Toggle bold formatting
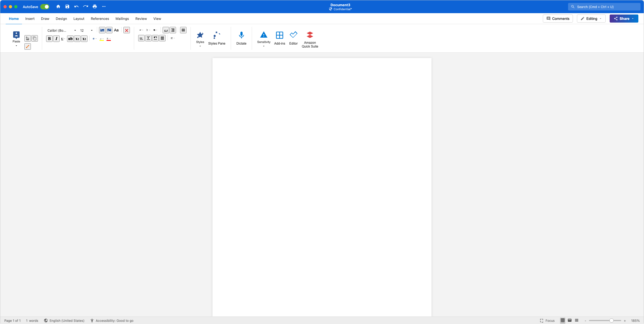 pos(49,39)
